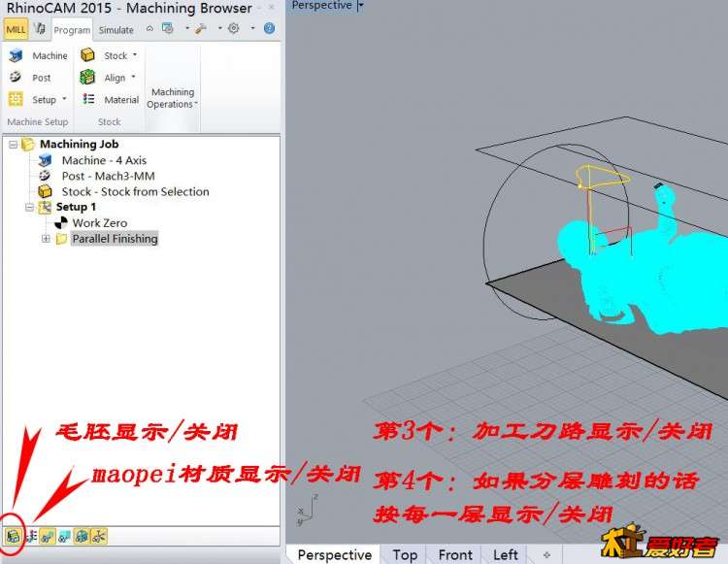Open dropdown arrow next to gear icon
This screenshot has width=728, height=564.
tap(253, 28)
